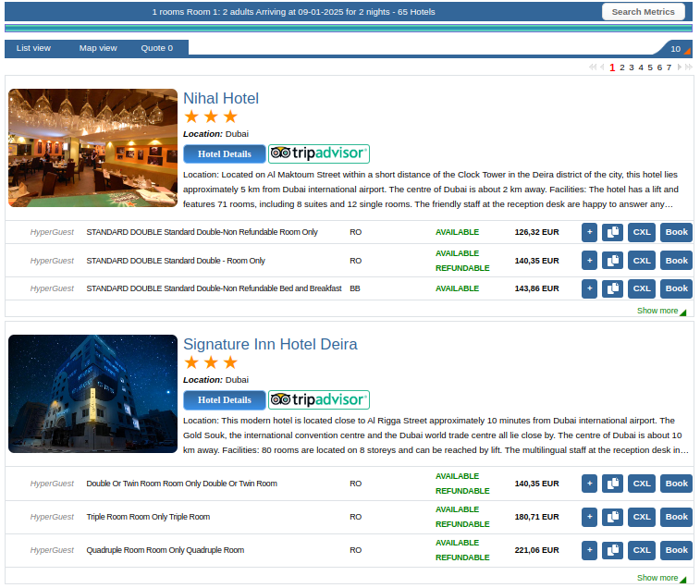Screen dimensions: 700x588
Task: Click the teal search progress bar
Action: click(x=349, y=28)
